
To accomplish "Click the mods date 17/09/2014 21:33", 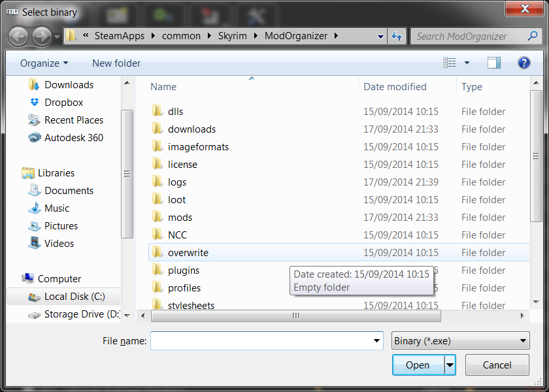I will [401, 218].
